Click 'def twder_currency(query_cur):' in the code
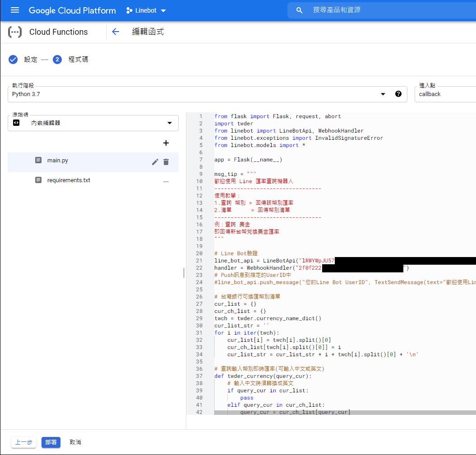 pos(263,376)
